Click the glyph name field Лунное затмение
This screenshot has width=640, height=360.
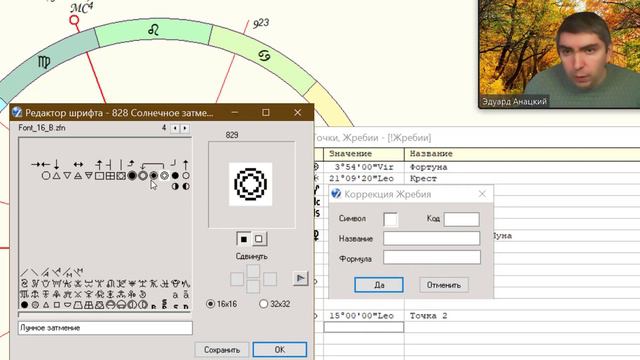[105, 328]
